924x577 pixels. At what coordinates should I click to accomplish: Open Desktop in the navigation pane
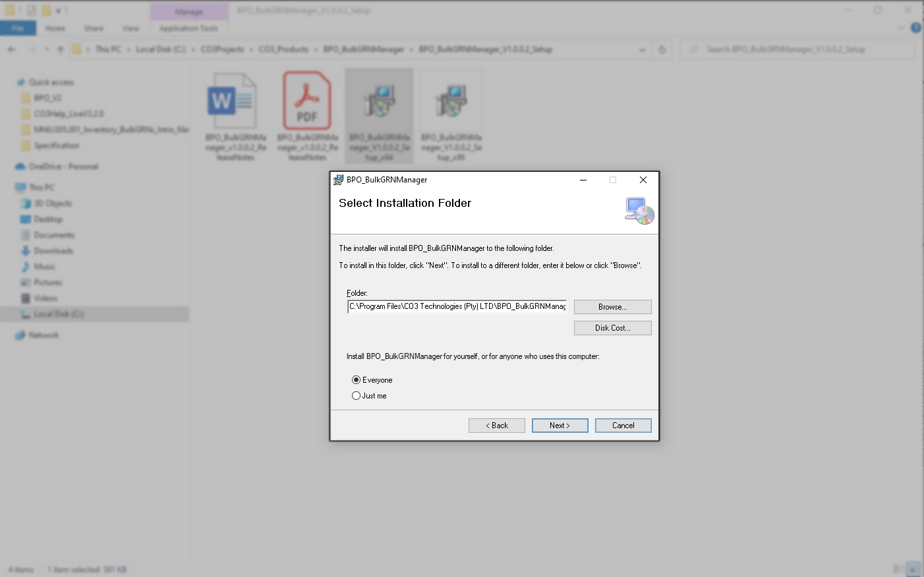point(48,219)
